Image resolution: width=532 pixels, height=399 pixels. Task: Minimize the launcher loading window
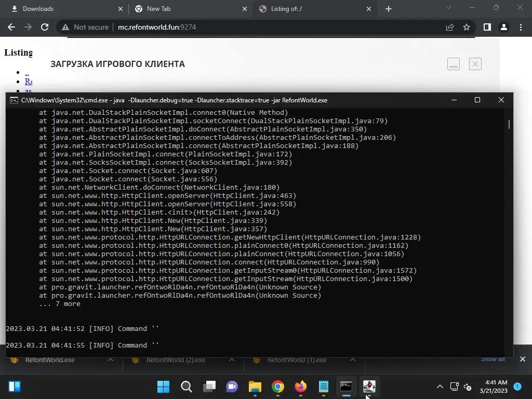point(454,64)
